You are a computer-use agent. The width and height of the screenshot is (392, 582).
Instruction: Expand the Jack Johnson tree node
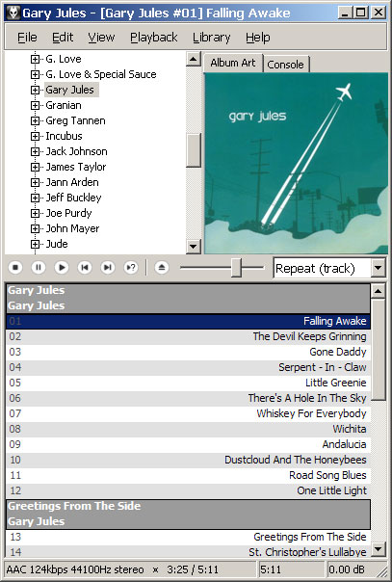(x=35, y=151)
